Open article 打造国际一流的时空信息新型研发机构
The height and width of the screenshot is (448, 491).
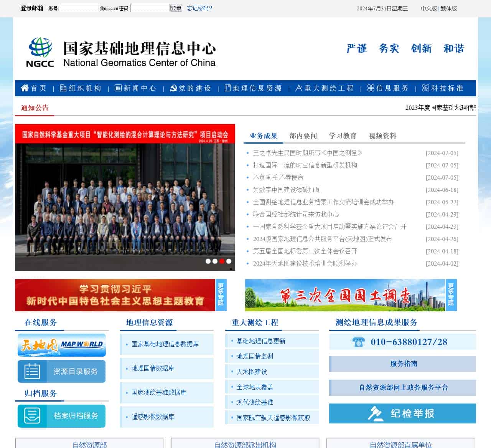[x=305, y=165]
